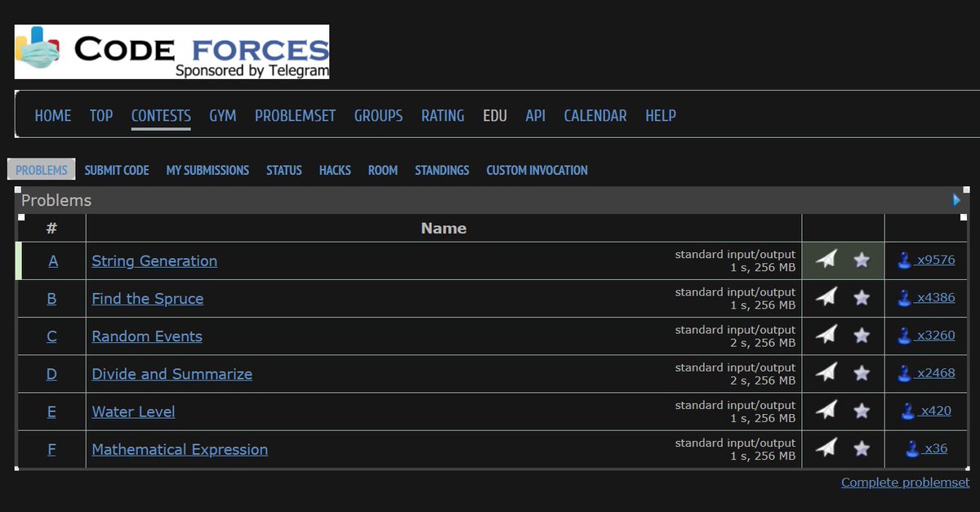Click problem index F link
980x512 pixels.
pyautogui.click(x=51, y=449)
